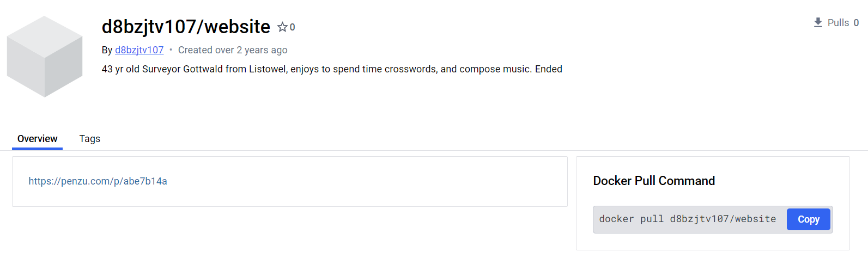Open the Tags tab
868x258 pixels.
point(89,139)
